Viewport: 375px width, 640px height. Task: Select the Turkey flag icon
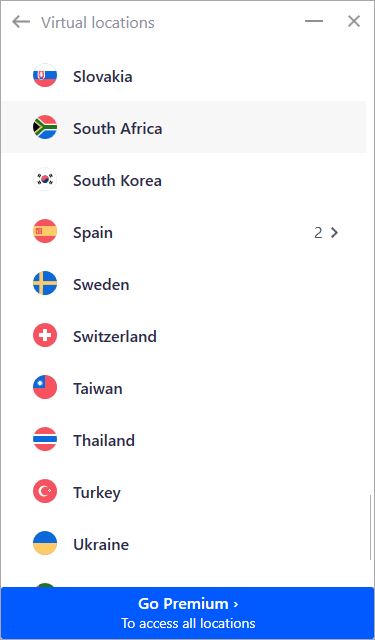click(x=45, y=492)
